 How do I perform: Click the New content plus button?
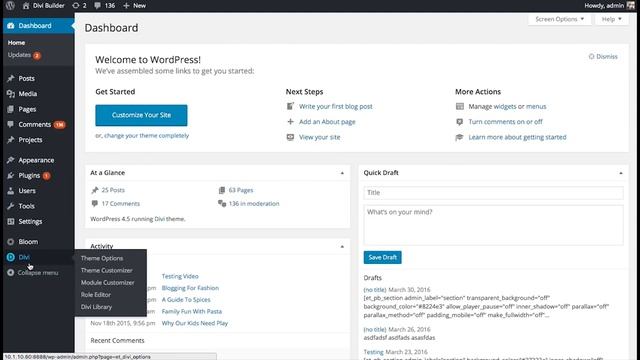coord(134,6)
